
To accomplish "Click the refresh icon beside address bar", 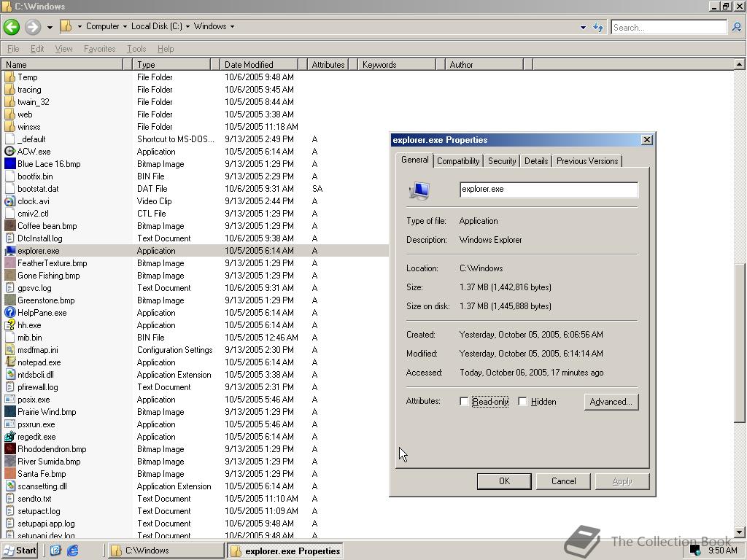I will click(x=598, y=27).
